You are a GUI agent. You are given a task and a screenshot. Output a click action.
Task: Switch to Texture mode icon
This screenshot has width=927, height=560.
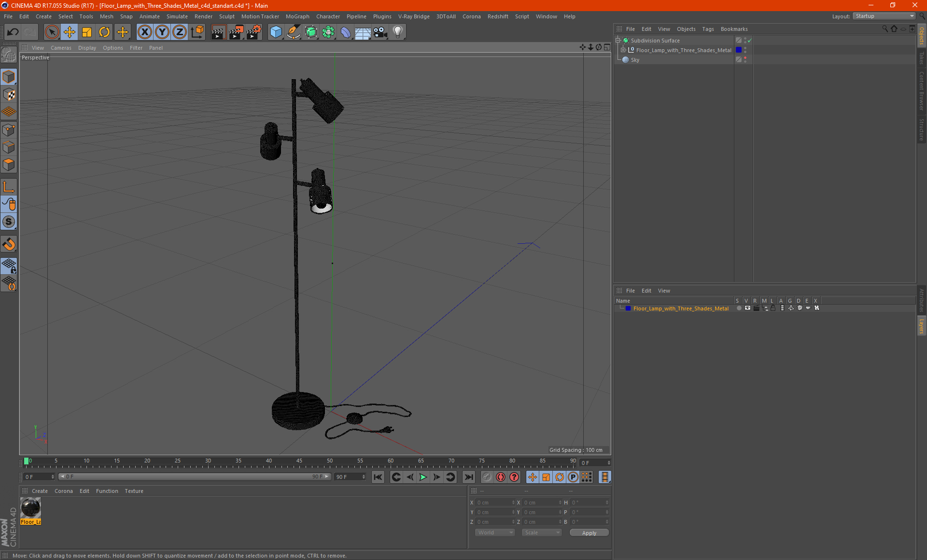[x=9, y=95]
